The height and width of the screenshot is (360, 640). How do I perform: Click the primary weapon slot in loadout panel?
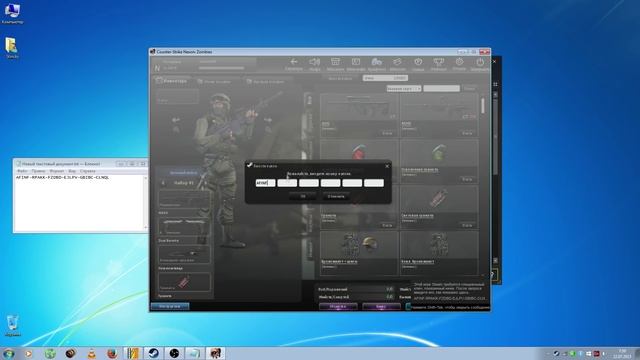click(184, 199)
